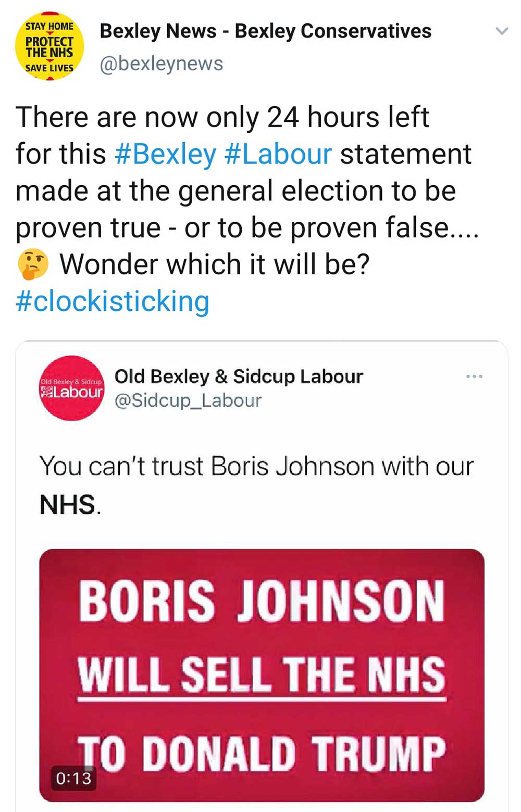Click the Bexley News - Bexley Conservatives name

[265, 31]
